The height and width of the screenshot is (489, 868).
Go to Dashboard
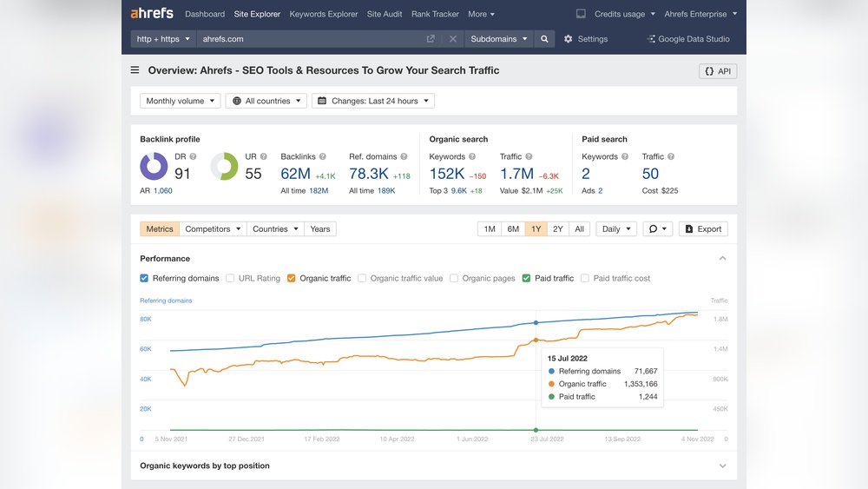coord(205,14)
